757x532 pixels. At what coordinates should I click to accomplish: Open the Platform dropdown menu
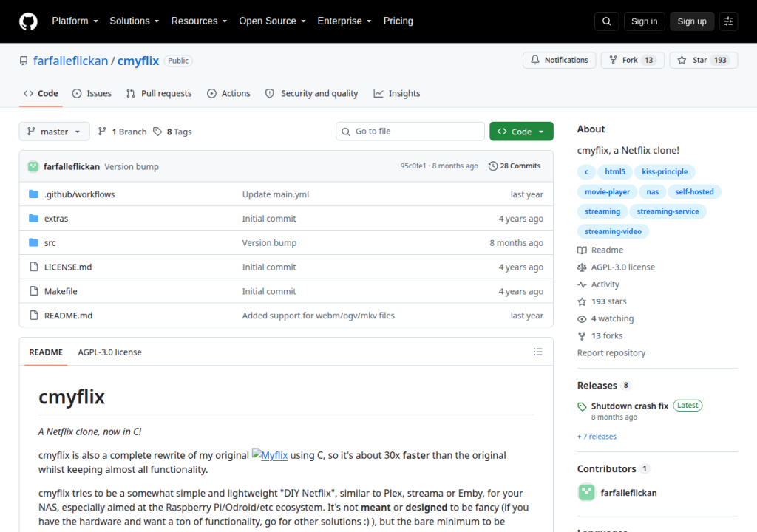tap(75, 21)
